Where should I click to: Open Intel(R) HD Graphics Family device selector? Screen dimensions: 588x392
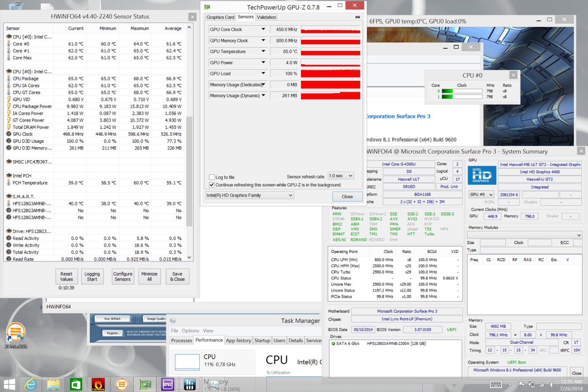pos(250,195)
